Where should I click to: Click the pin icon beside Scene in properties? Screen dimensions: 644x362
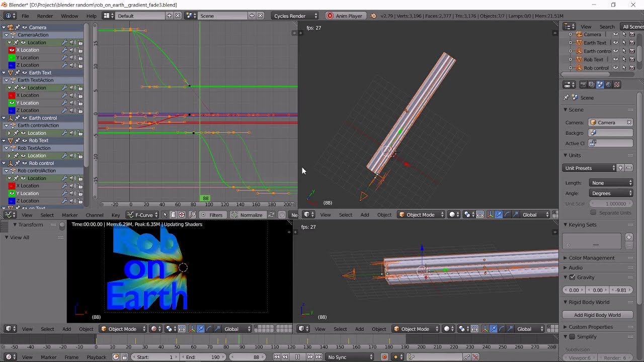coord(567,98)
